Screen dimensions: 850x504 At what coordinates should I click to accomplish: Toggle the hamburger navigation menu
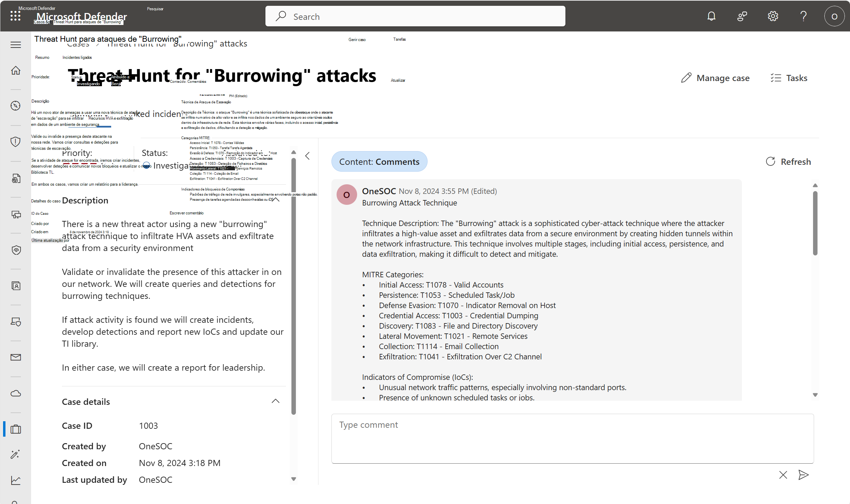coord(16,45)
